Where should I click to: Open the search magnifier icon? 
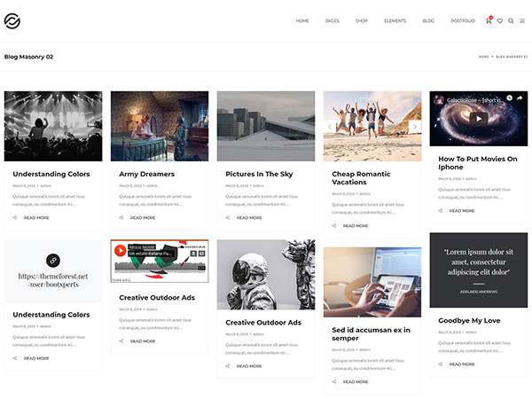pos(511,21)
